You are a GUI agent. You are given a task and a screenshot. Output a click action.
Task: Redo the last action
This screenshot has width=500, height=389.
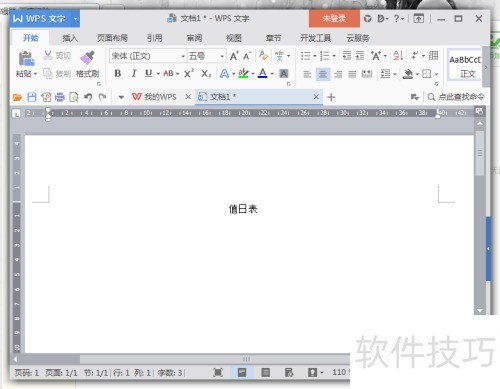click(x=102, y=97)
